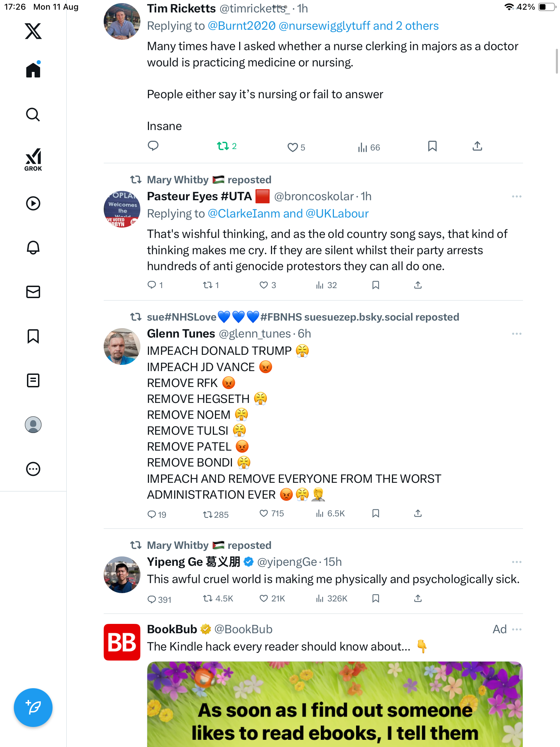The image size is (560, 747).
Task: Undo repost on Tim Ricketts' reply
Action: click(223, 146)
